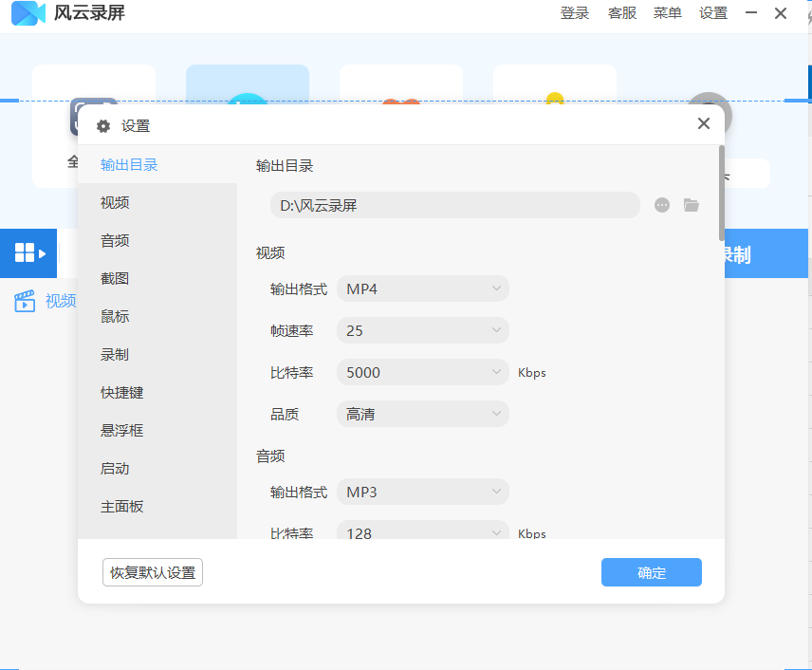812x670 pixels.
Task: Open the video bitrate 5000 dropdown
Action: (x=422, y=372)
